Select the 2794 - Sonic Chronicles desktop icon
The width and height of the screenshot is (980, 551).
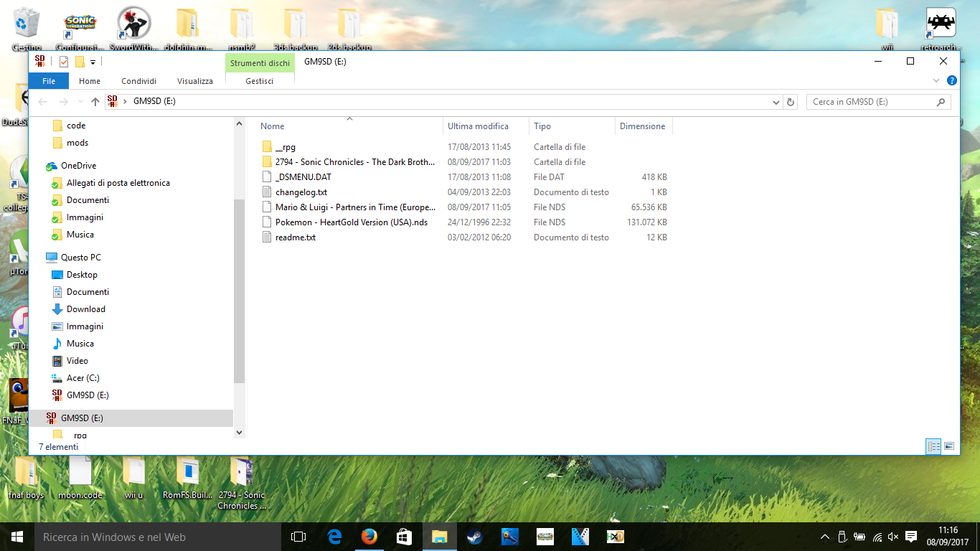coord(242,484)
